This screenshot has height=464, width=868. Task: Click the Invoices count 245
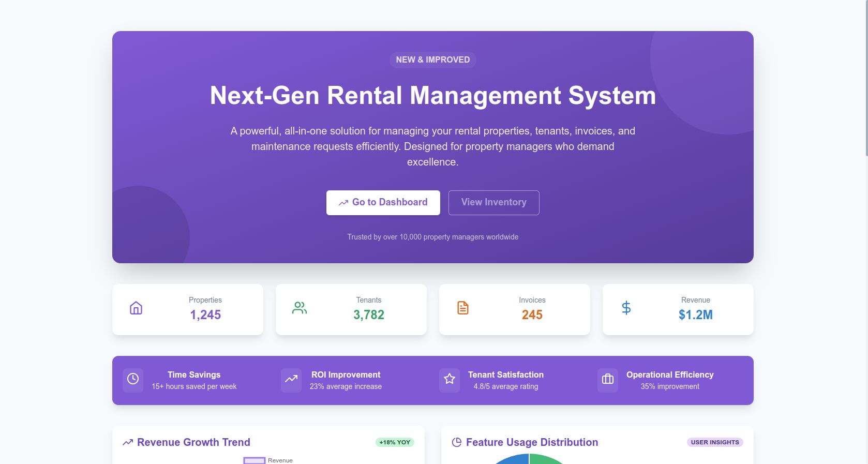point(532,315)
